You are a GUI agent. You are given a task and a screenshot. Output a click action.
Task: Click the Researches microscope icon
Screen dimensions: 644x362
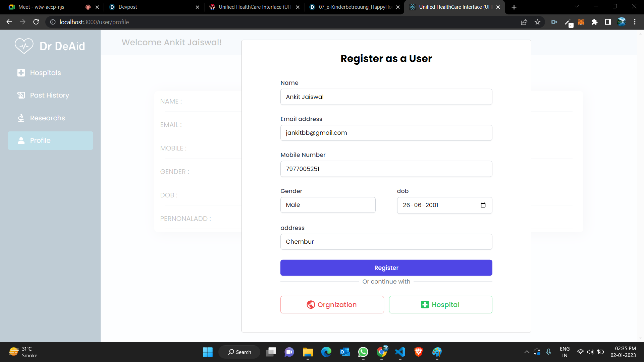tap(21, 118)
